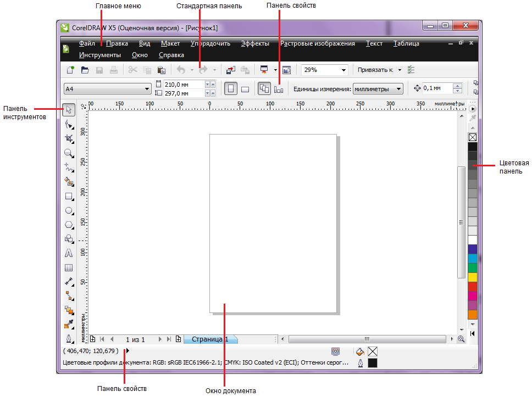Pick the yellow color swatch
This screenshot has height=397, width=532.
coord(473,277)
